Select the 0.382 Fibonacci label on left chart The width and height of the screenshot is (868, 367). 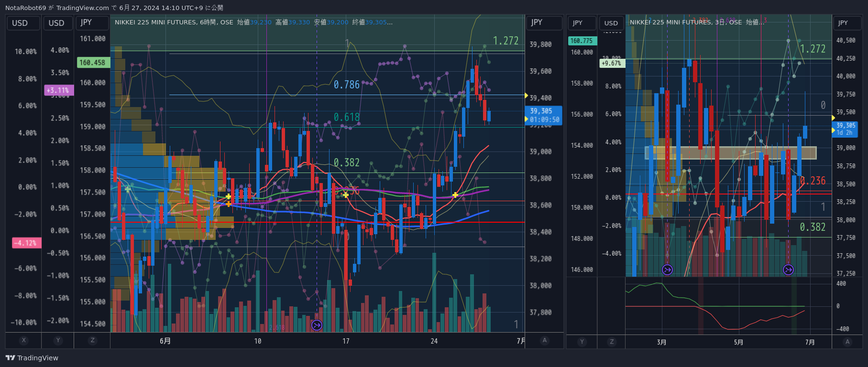click(x=346, y=163)
